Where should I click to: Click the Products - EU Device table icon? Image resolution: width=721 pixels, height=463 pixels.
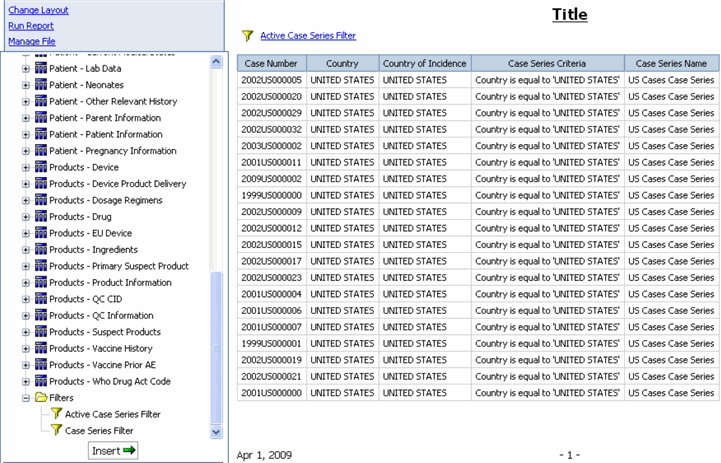pyautogui.click(x=41, y=233)
